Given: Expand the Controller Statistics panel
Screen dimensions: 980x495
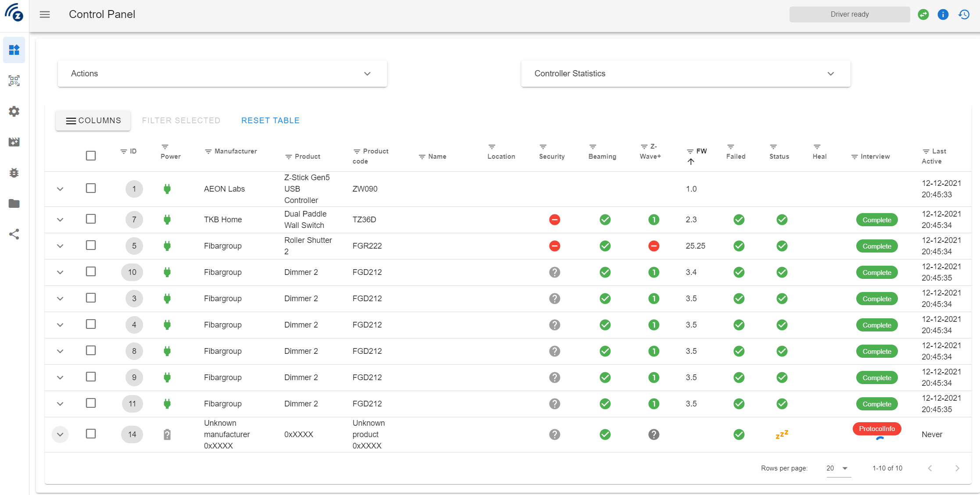Looking at the screenshot, I should pos(686,74).
